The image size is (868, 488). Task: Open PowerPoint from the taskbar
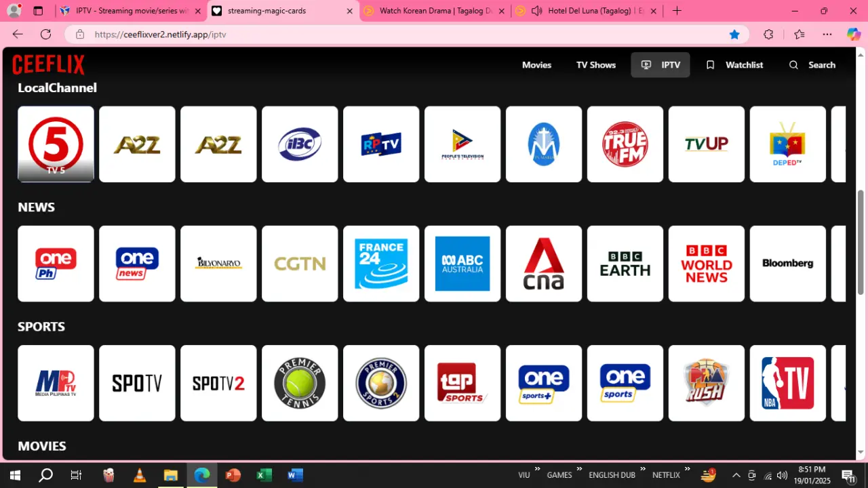233,475
